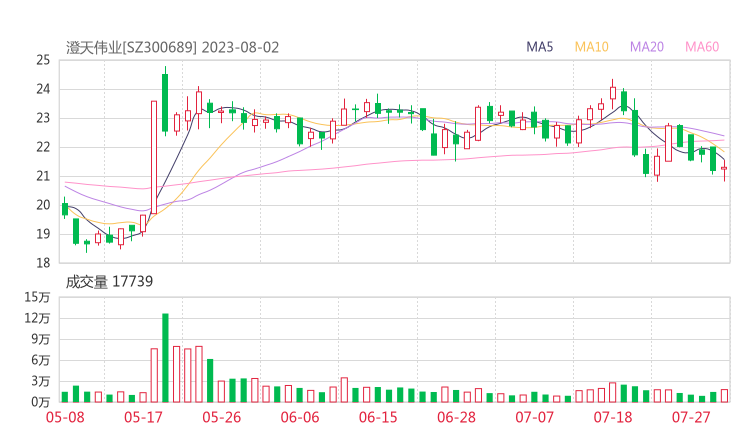Click the tallest green volume bar
Image resolution: width=740 pixels, height=440 pixels.
coord(165,357)
